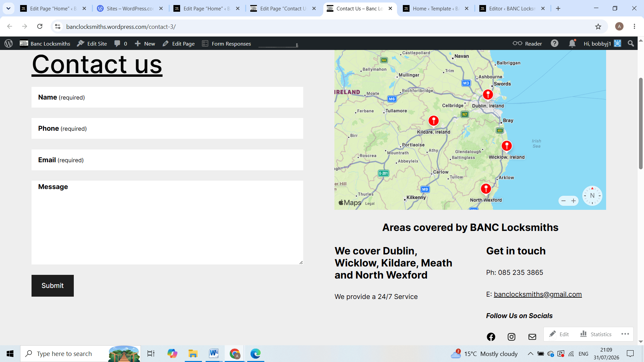This screenshot has height=362, width=644.
Task: Open Task View on the taskbar
Action: (151, 354)
